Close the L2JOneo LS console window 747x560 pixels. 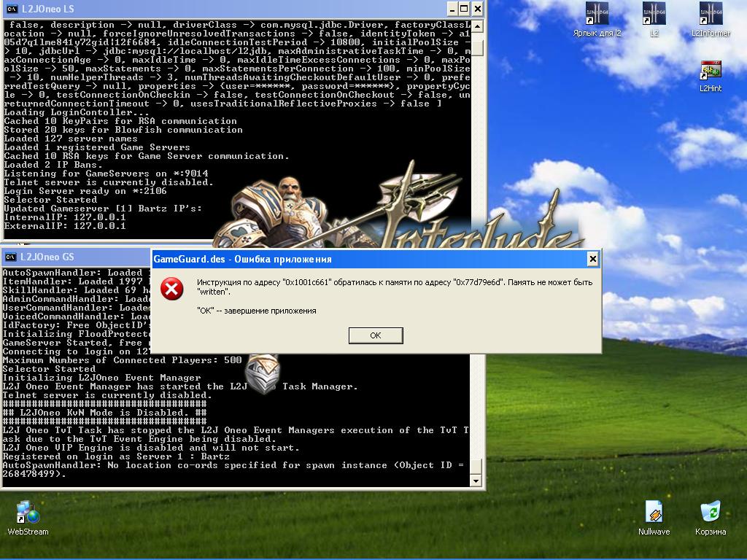[477, 9]
